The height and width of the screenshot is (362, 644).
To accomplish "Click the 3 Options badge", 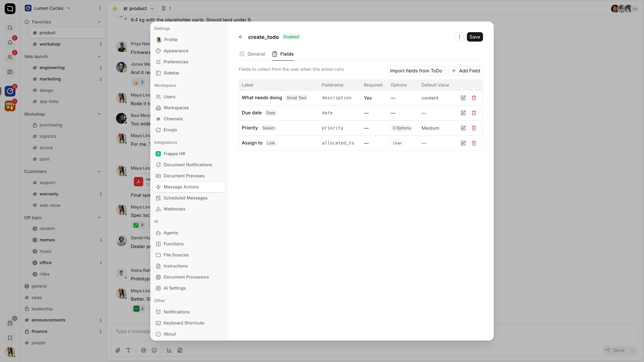I will click(401, 128).
